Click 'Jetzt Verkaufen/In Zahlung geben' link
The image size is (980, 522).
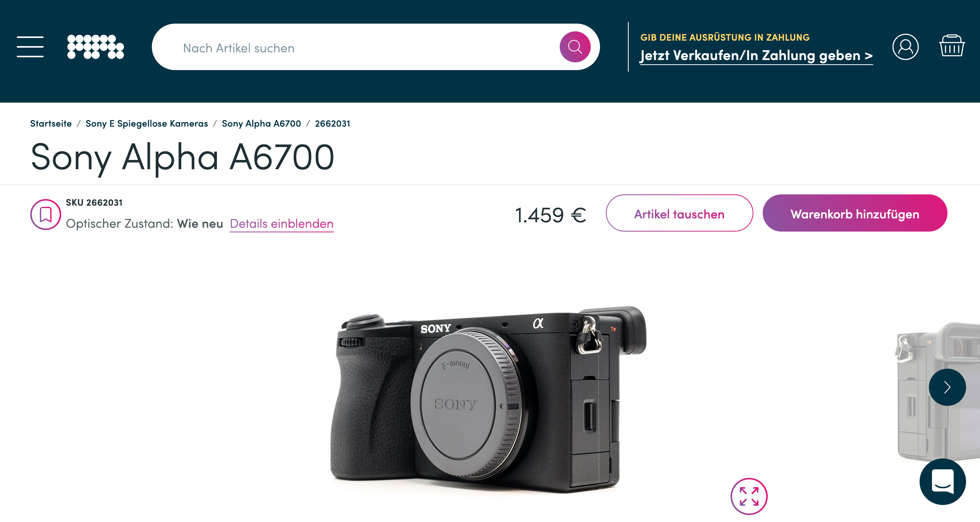pos(756,56)
